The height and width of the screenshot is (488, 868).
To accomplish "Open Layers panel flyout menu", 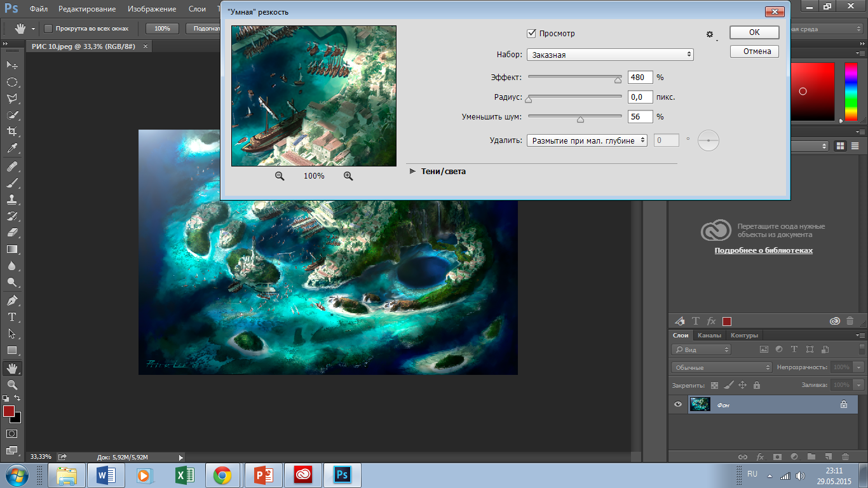I will pos(862,335).
